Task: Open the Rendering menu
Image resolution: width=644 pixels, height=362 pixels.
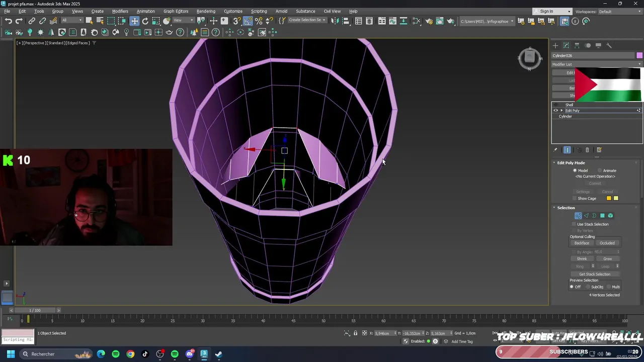Action: (x=206, y=11)
